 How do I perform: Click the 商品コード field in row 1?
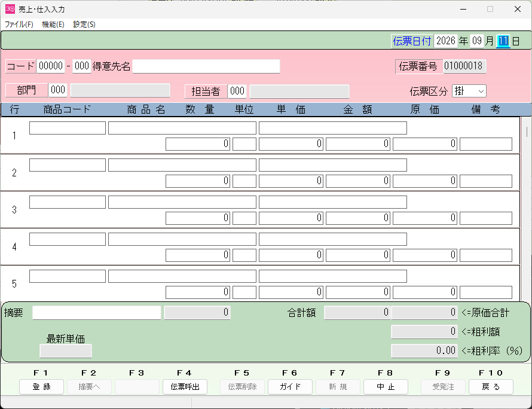68,128
